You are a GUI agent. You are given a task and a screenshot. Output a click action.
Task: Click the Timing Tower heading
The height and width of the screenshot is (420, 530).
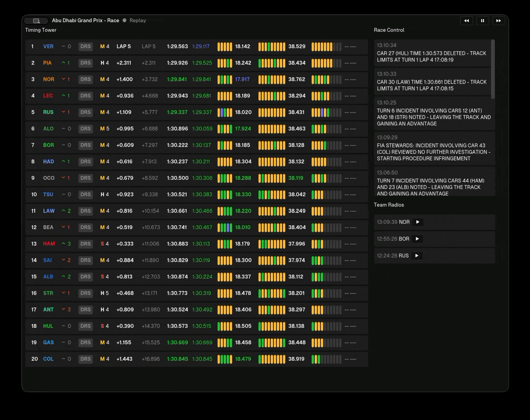click(41, 30)
